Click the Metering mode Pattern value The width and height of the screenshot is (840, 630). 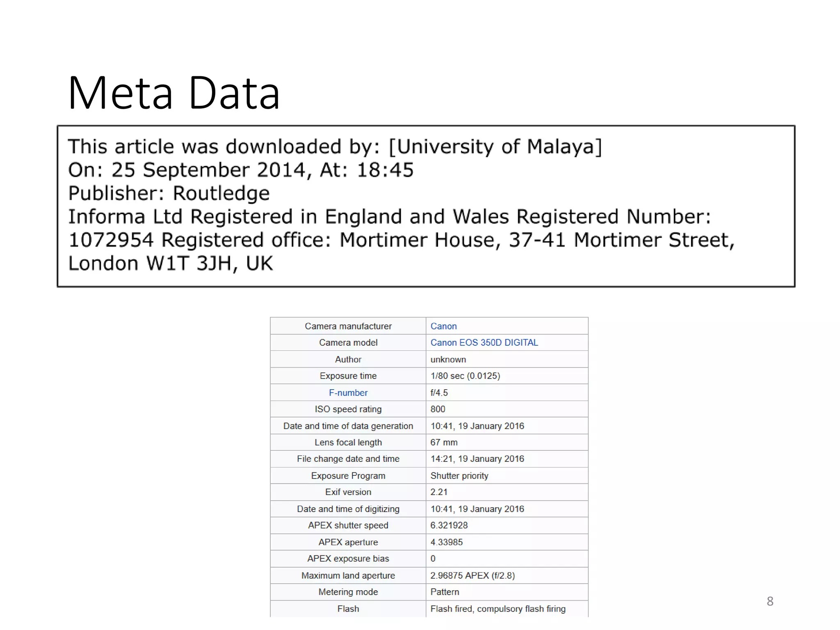(x=445, y=592)
